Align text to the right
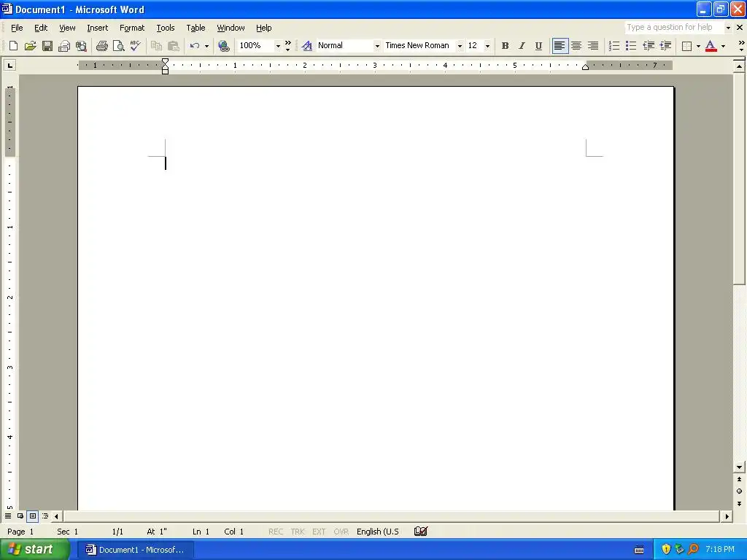Screen dimensions: 747x560 [x=593, y=46]
